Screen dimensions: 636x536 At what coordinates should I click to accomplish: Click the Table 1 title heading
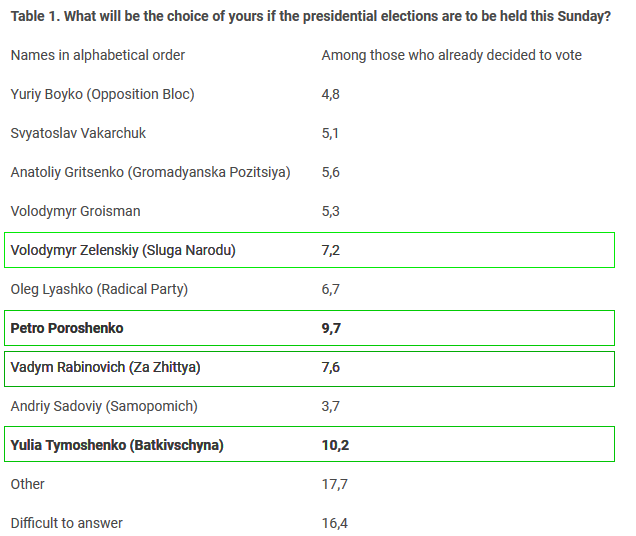pos(310,16)
